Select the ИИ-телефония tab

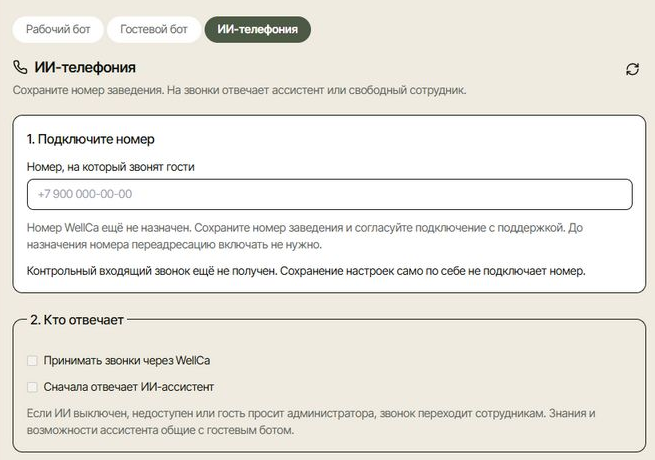(x=257, y=29)
